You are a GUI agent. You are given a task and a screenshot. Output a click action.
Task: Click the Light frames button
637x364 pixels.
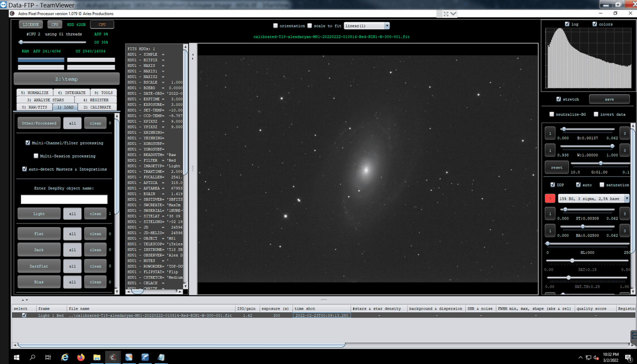pyautogui.click(x=39, y=214)
